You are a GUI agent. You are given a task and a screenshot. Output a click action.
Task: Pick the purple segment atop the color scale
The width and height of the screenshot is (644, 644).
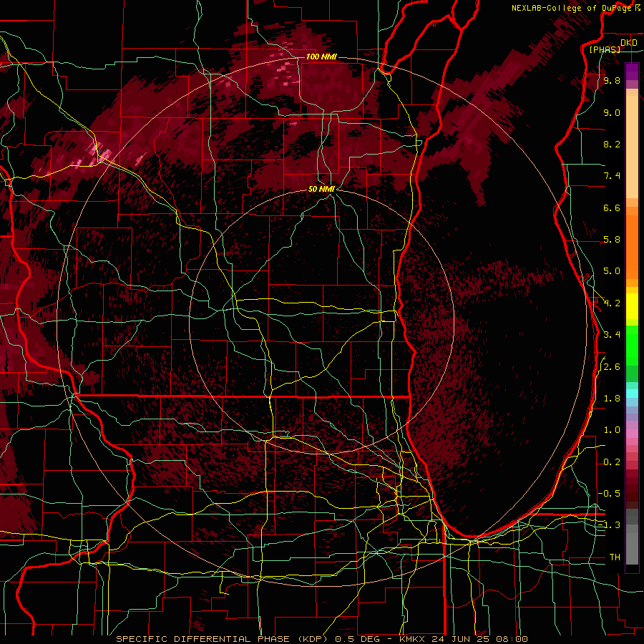[632, 72]
